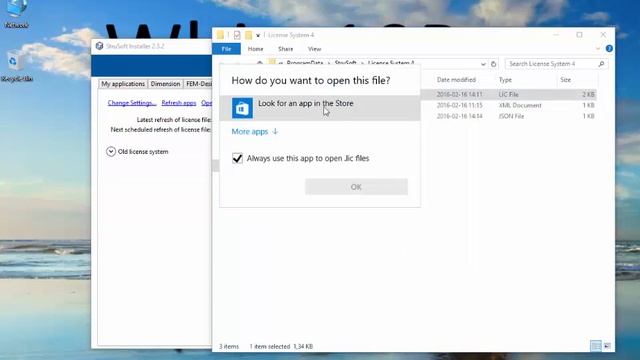Viewport: 640px width, 360px height.
Task: Sort by the Date modified column
Action: [456, 80]
